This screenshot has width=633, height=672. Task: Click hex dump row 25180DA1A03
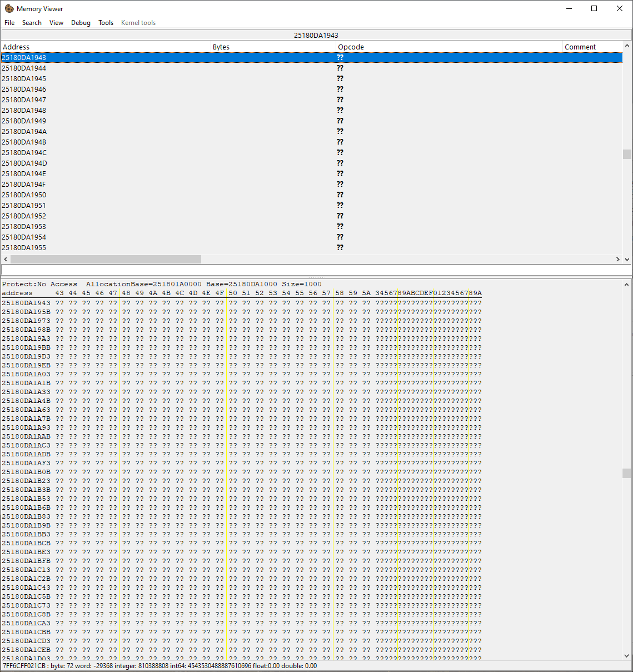pyautogui.click(x=167, y=374)
